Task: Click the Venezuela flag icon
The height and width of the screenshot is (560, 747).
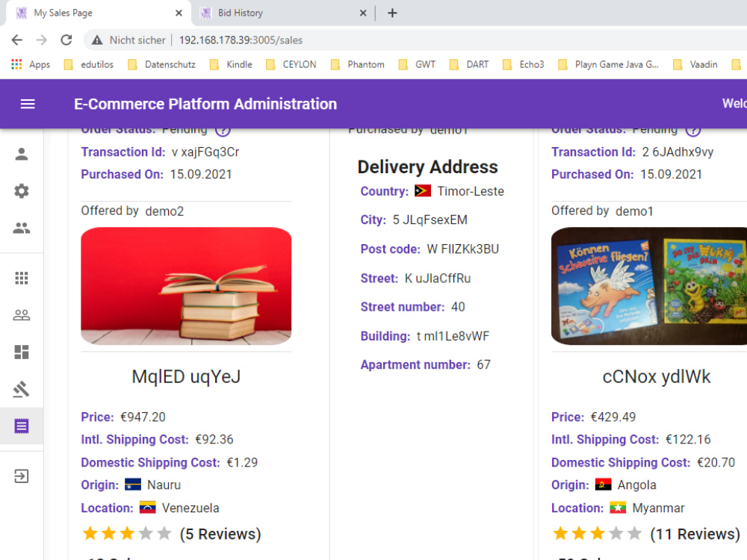Action: [148, 508]
